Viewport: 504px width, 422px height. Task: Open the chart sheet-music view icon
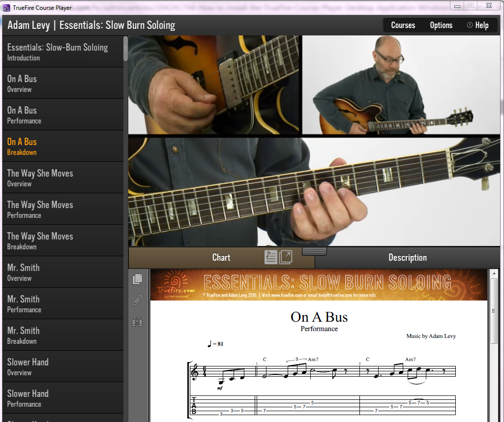coord(271,257)
